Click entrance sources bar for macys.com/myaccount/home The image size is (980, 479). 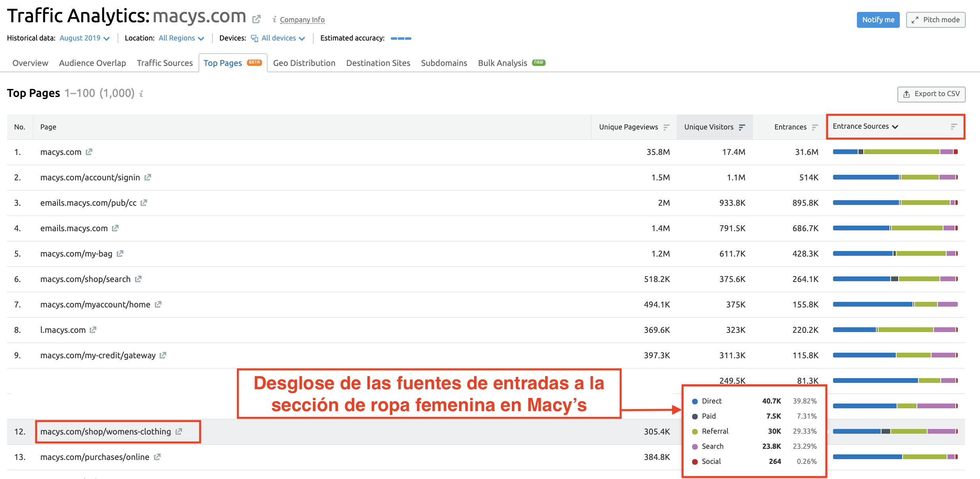coord(895,304)
